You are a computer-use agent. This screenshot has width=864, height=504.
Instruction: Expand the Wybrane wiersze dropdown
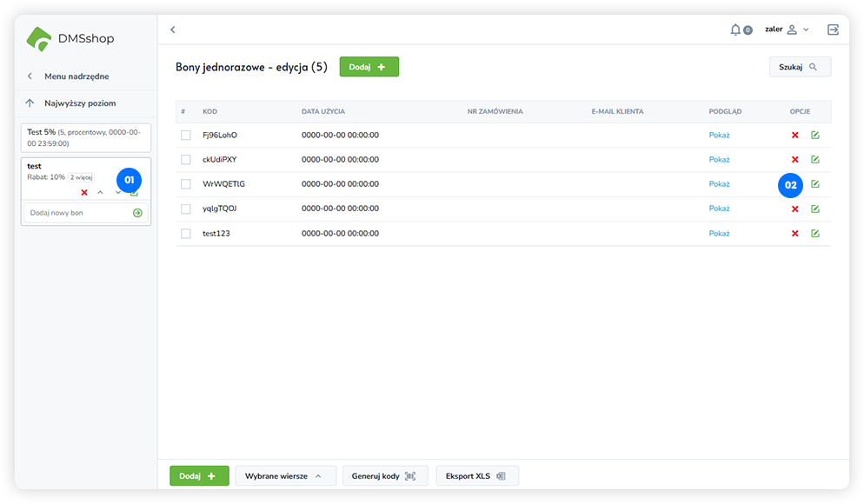[x=285, y=476]
